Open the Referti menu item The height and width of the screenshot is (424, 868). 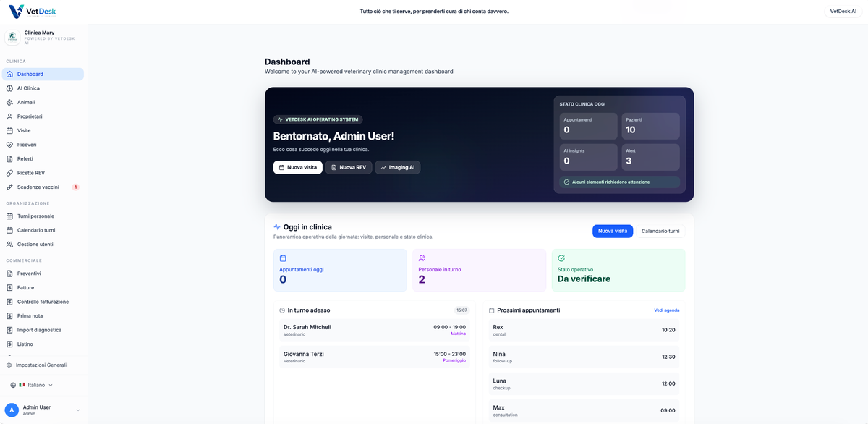[x=43, y=158]
